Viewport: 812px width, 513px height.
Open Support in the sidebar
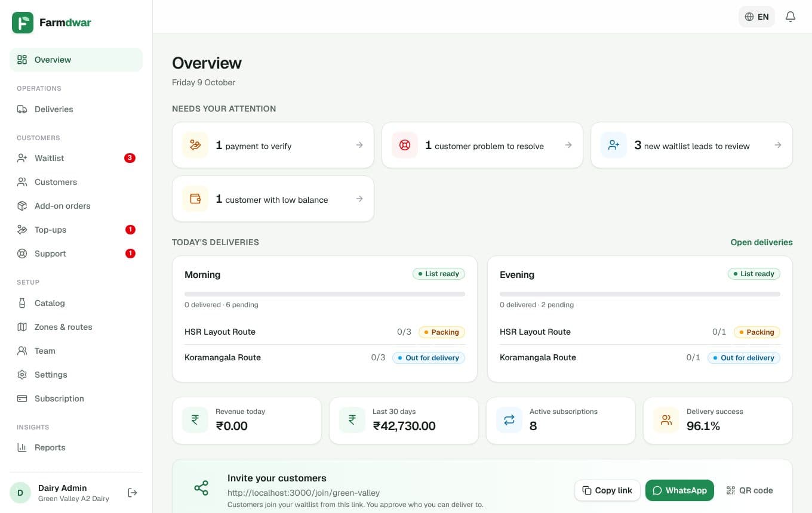(76, 254)
